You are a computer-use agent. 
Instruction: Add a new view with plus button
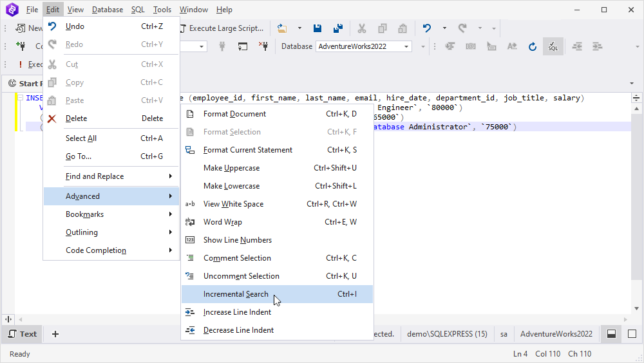tap(55, 334)
